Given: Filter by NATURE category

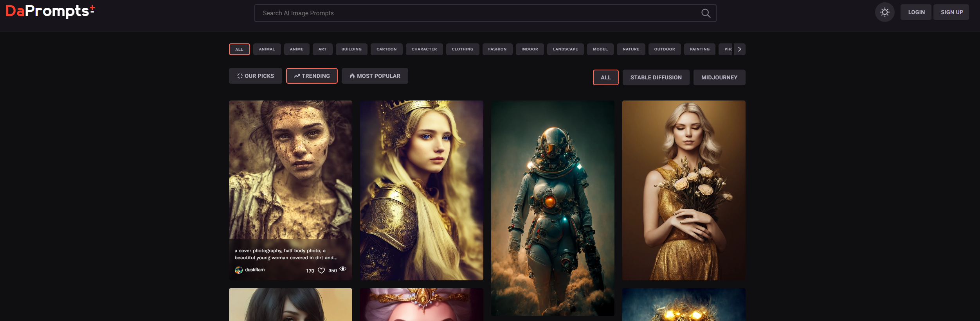Looking at the screenshot, I should point(631,49).
